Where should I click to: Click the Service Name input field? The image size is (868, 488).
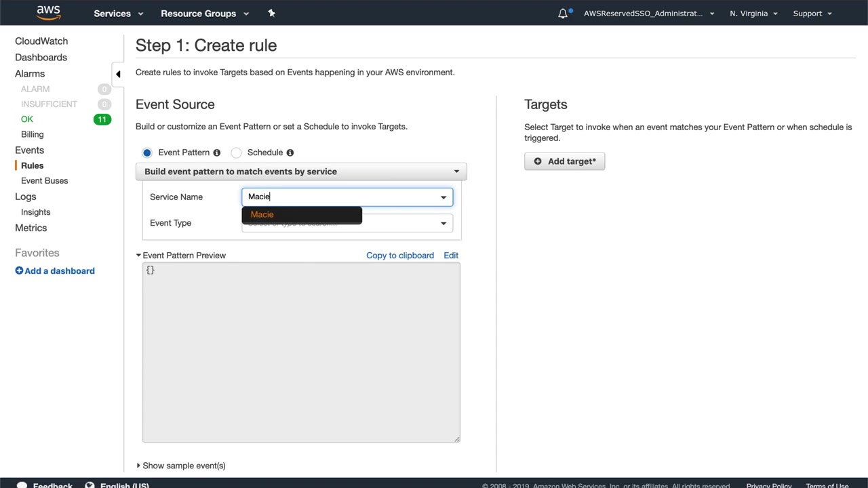[x=339, y=197]
